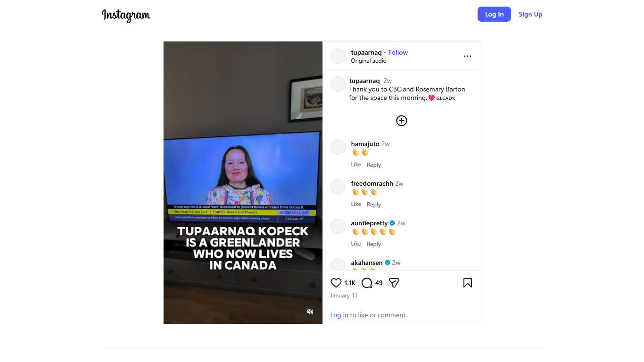Click the Instagram logo

click(126, 15)
